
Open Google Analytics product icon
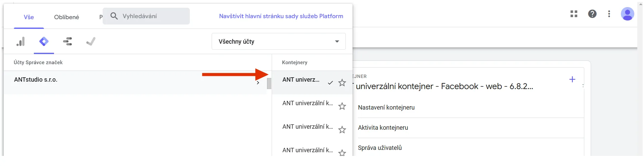coord(21,42)
